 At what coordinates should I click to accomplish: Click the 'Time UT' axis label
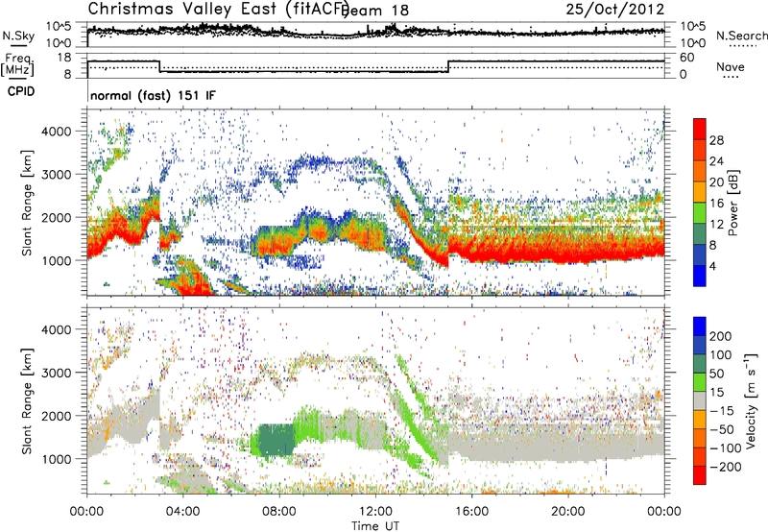375,526
